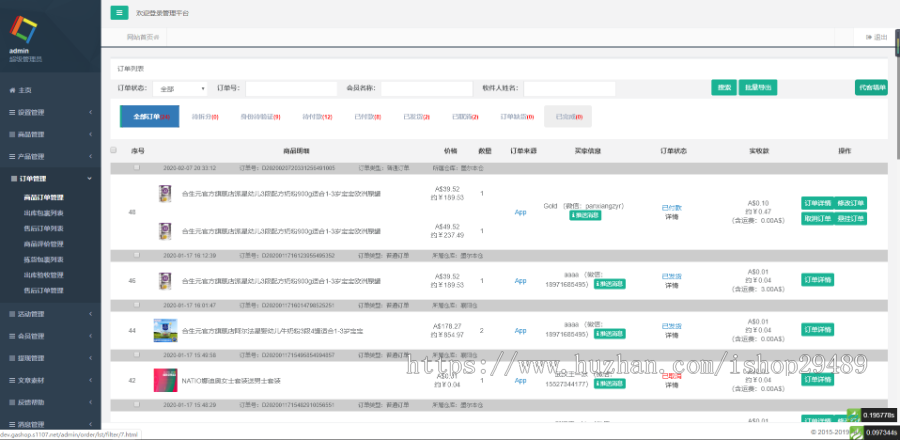Image resolution: width=900 pixels, height=440 pixels.
Task: Click 推送消息 button in order 44 row
Action: [x=610, y=334]
